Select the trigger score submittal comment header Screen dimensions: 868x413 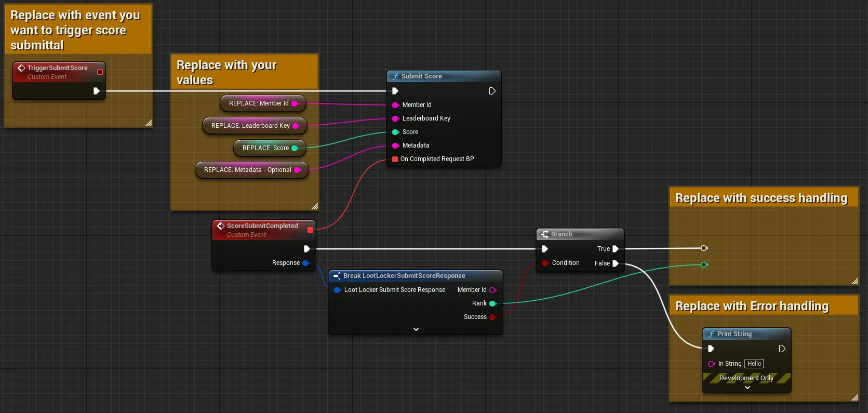[x=78, y=30]
